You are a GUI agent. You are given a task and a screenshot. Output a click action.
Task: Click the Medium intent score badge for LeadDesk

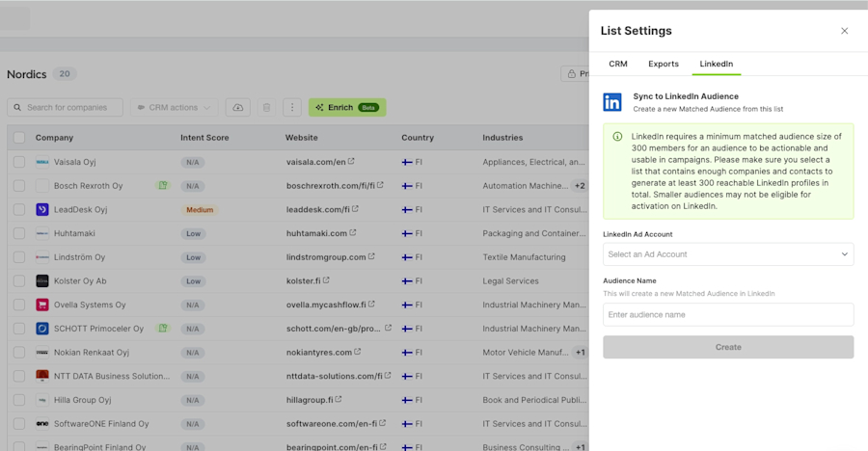click(200, 210)
